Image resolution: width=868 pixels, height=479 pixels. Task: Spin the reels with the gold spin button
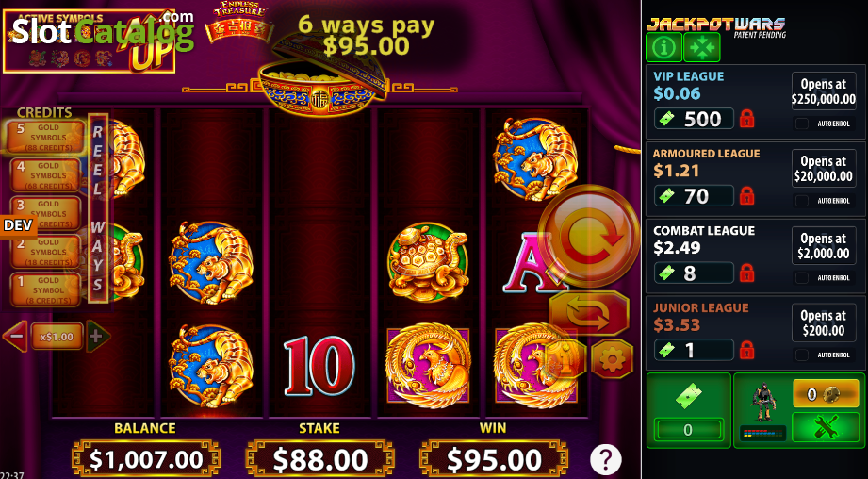click(589, 236)
